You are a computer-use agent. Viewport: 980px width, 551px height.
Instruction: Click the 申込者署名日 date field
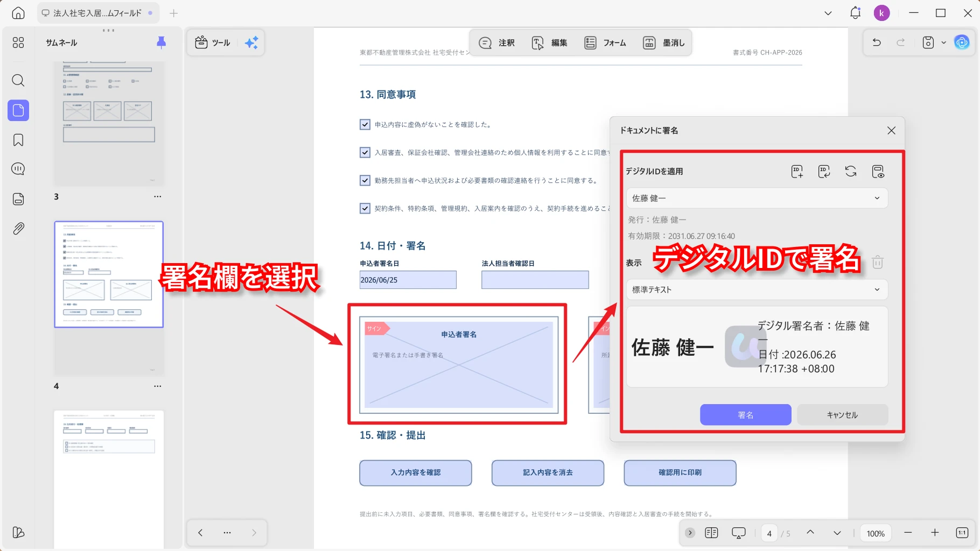pos(408,280)
